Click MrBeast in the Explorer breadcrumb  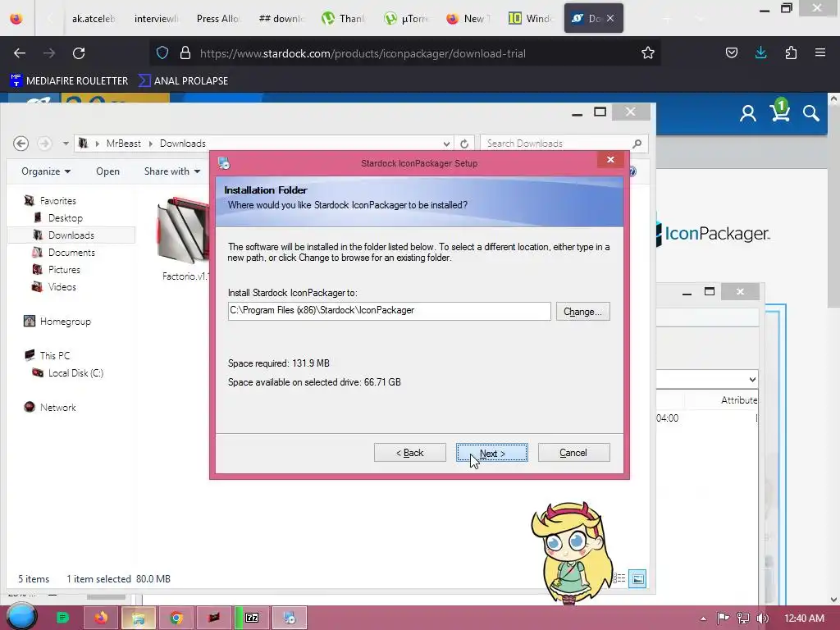[x=123, y=144]
